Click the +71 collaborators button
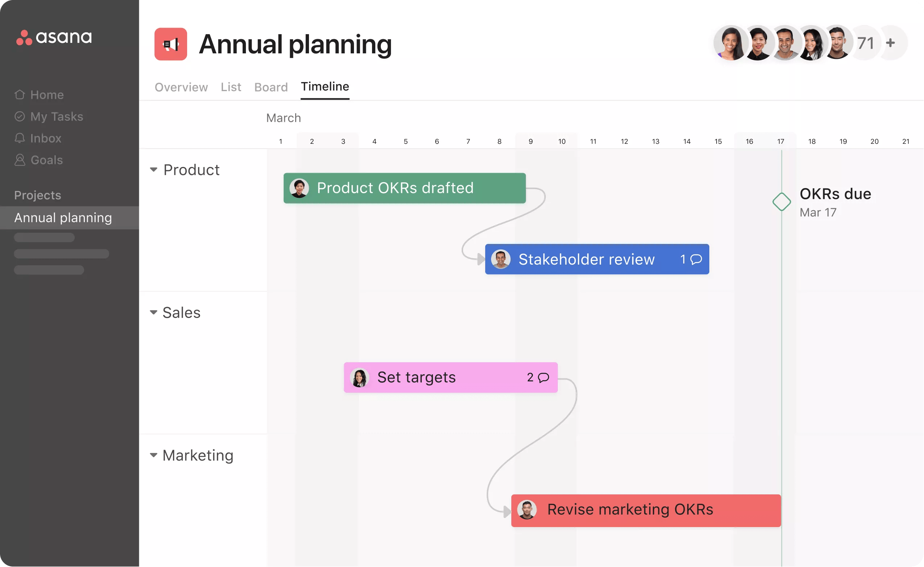Image resolution: width=924 pixels, height=567 pixels. click(x=866, y=42)
